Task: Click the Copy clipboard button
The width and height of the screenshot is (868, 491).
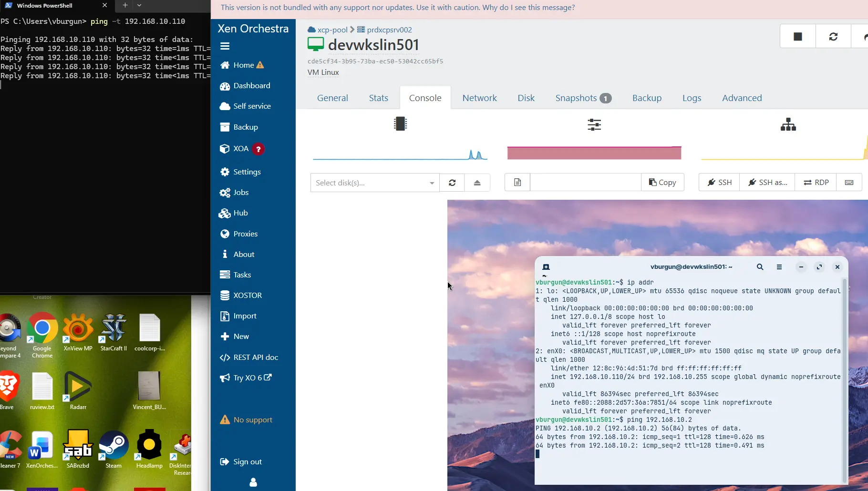Action: pyautogui.click(x=662, y=183)
